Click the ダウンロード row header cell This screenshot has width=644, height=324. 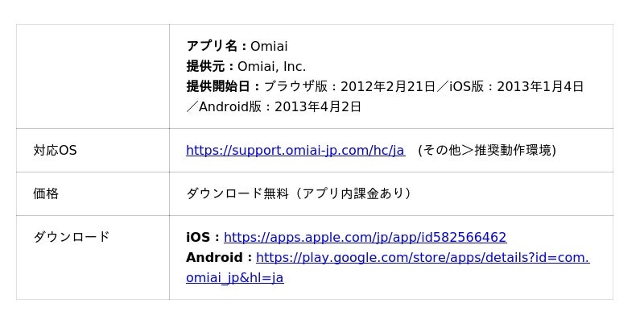click(71, 238)
